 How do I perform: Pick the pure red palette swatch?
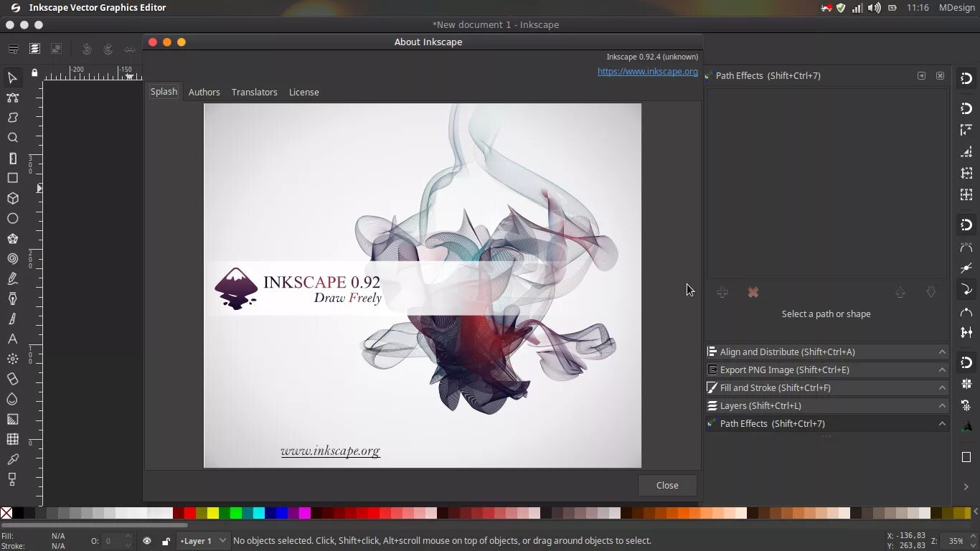click(x=189, y=513)
